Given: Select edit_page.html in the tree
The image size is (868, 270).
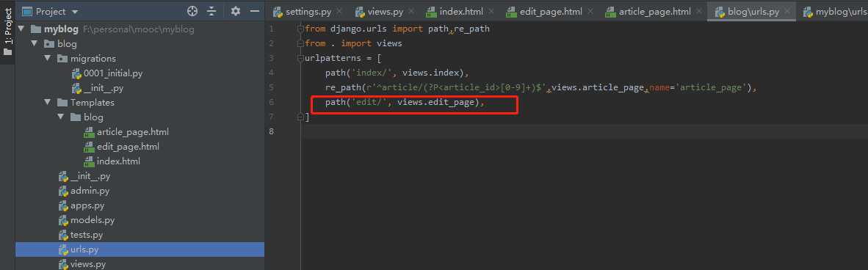Looking at the screenshot, I should coord(128,147).
